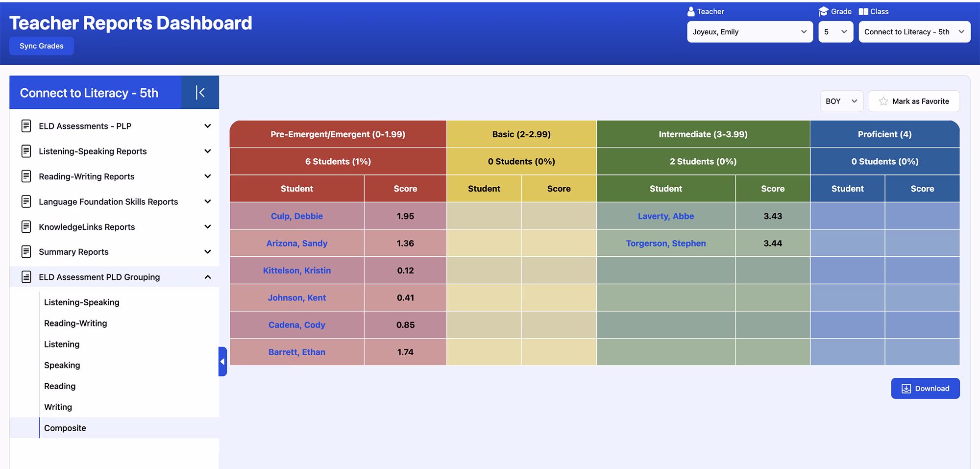Click the small blue side-panel handle arrow
The image size is (980, 469).
(222, 362)
